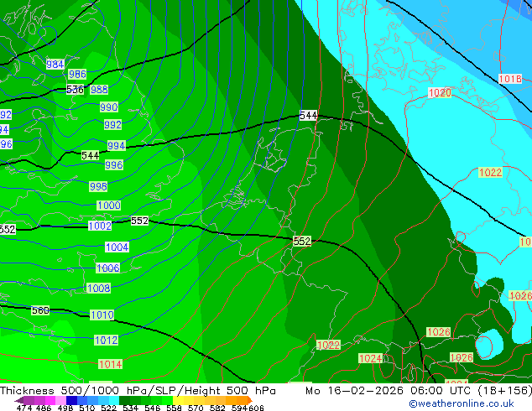532x411 pixels.
Task: Click the 552 height contour label at map center
Action: [x=302, y=242]
